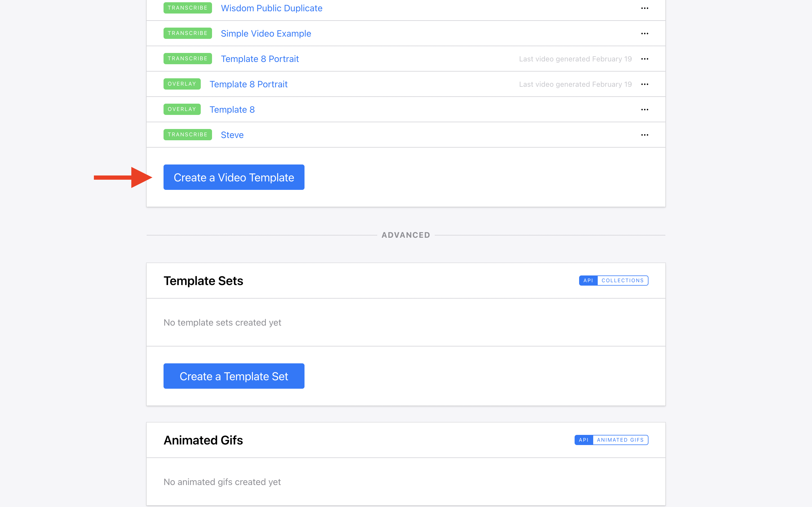Open the Template 8 overlay template

[x=232, y=110]
